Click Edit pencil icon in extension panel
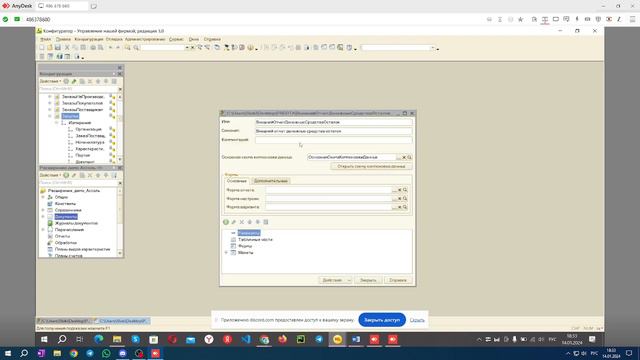Image resolution: width=640 pixels, height=360 pixels. click(x=74, y=175)
